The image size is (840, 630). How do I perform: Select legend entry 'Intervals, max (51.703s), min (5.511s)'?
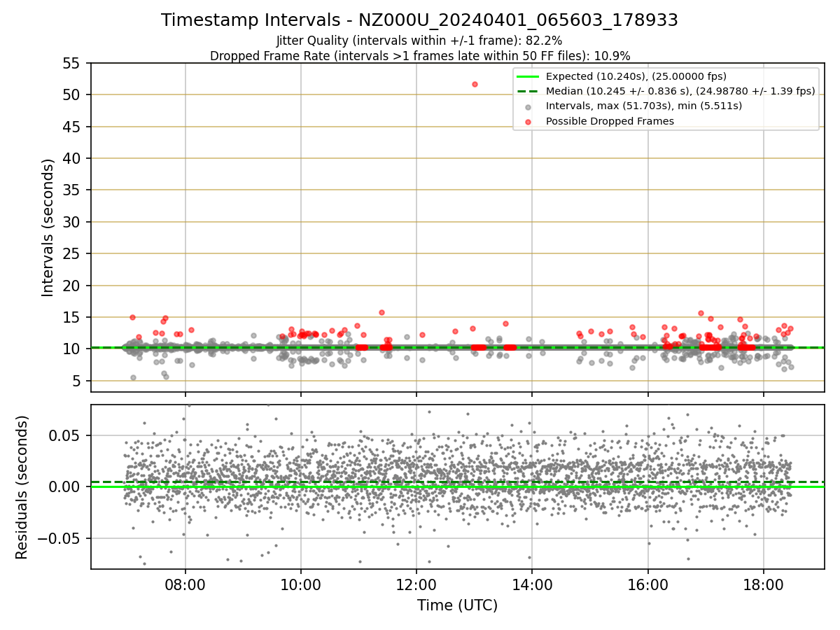pos(644,106)
